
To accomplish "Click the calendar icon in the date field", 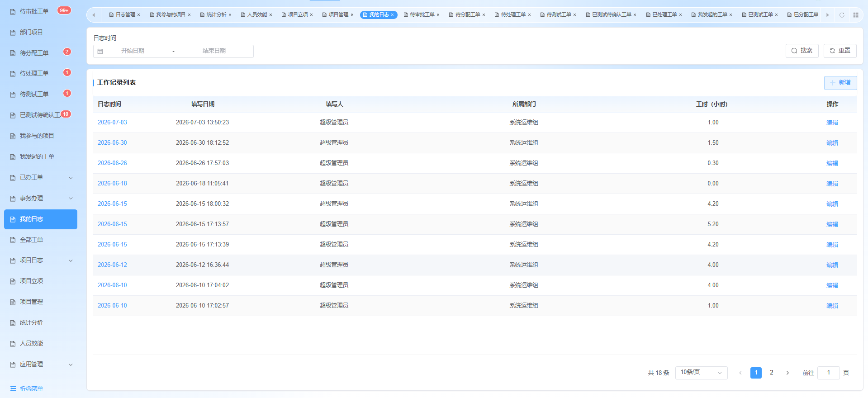I will 100,51.
